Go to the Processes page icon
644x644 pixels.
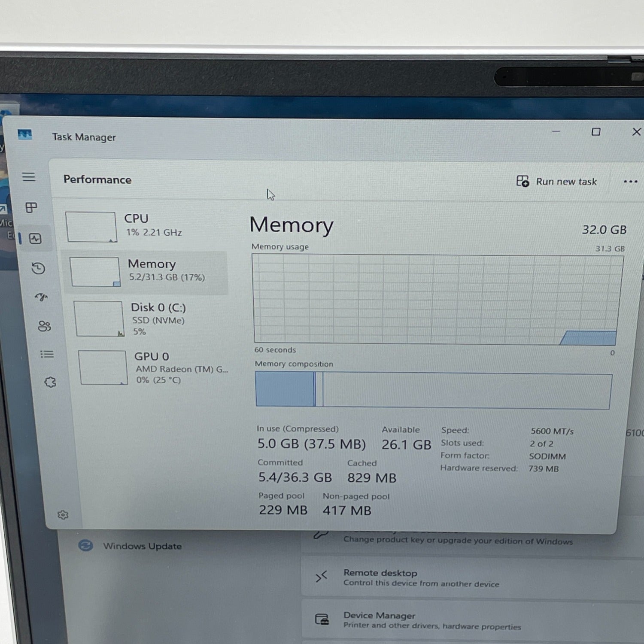click(31, 208)
